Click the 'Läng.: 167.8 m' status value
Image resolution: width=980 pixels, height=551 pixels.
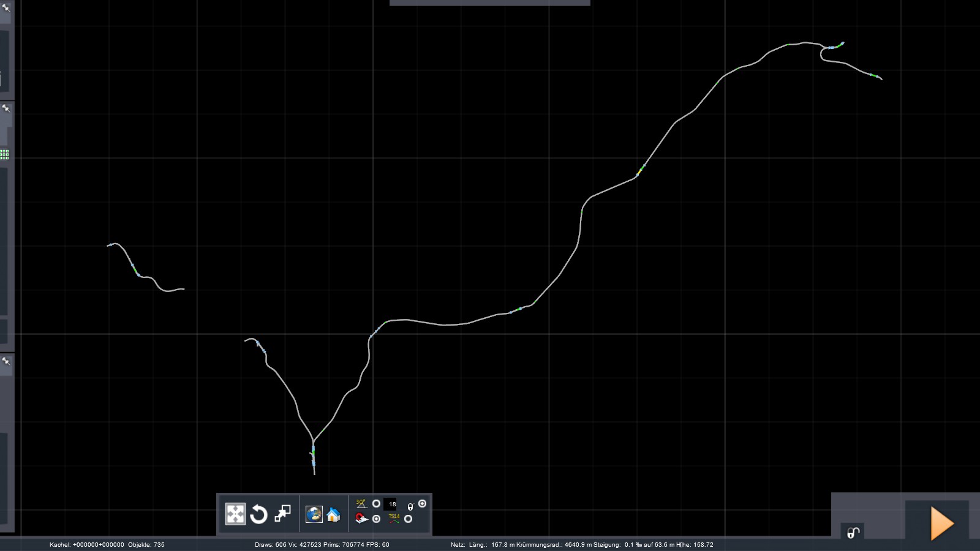492,544
